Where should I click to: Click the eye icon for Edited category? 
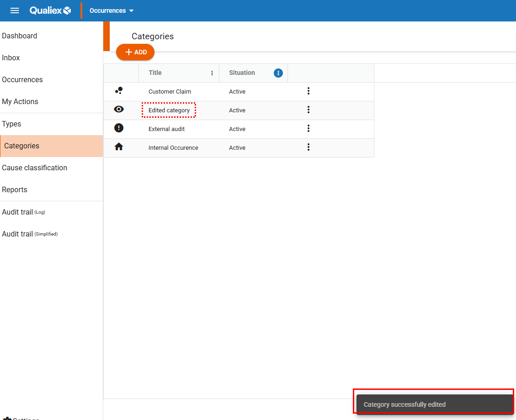coord(119,110)
